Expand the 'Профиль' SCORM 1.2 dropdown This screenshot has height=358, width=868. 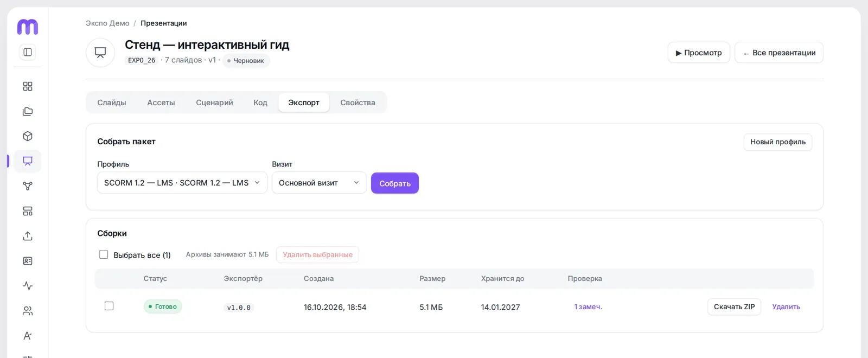[182, 183]
